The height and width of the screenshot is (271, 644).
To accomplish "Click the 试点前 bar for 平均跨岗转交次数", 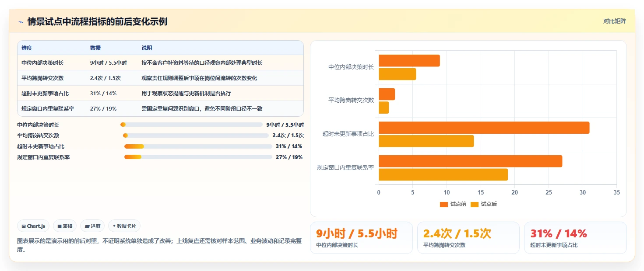I will (387, 94).
